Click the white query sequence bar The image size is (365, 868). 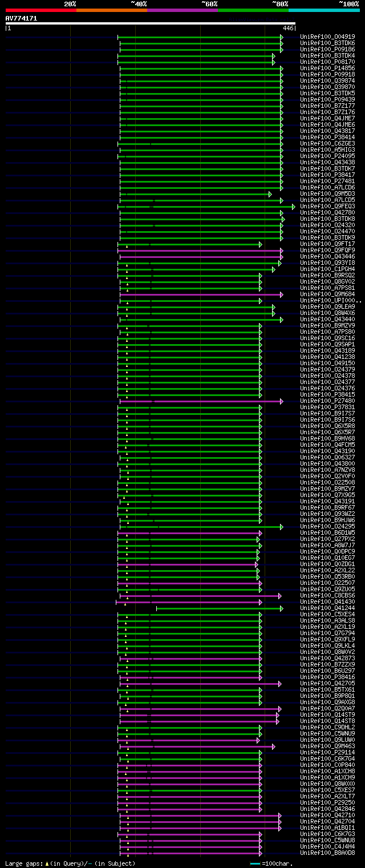(x=151, y=23)
